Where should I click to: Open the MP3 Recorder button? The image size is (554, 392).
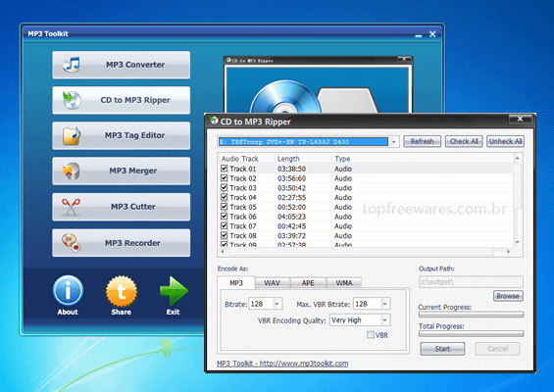point(122,243)
